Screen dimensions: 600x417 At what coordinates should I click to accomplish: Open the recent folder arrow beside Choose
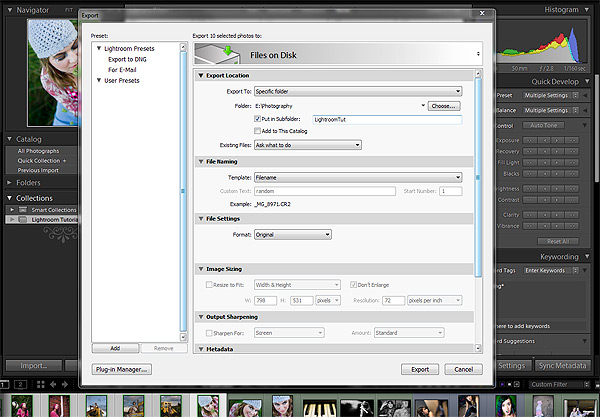pos(423,106)
